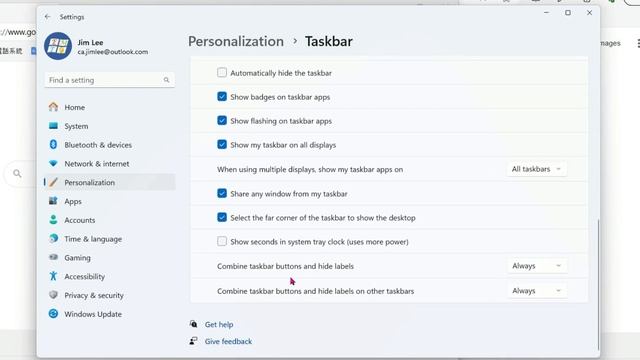Click the search magnifier in Find a setting
640x360 pixels.
point(167,80)
